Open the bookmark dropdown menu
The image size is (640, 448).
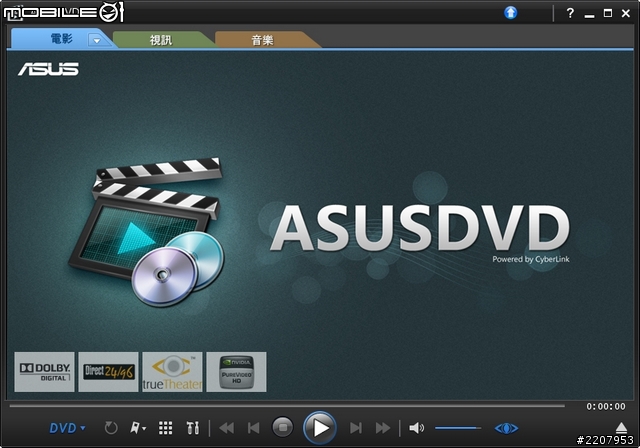tap(138, 428)
